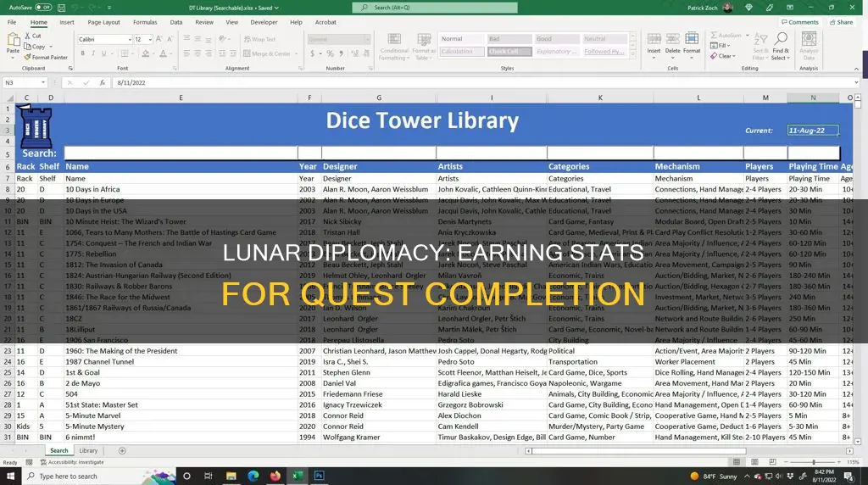Switch to the Page Layout tab
Viewport: 868px width, 485px height.
pos(103,22)
